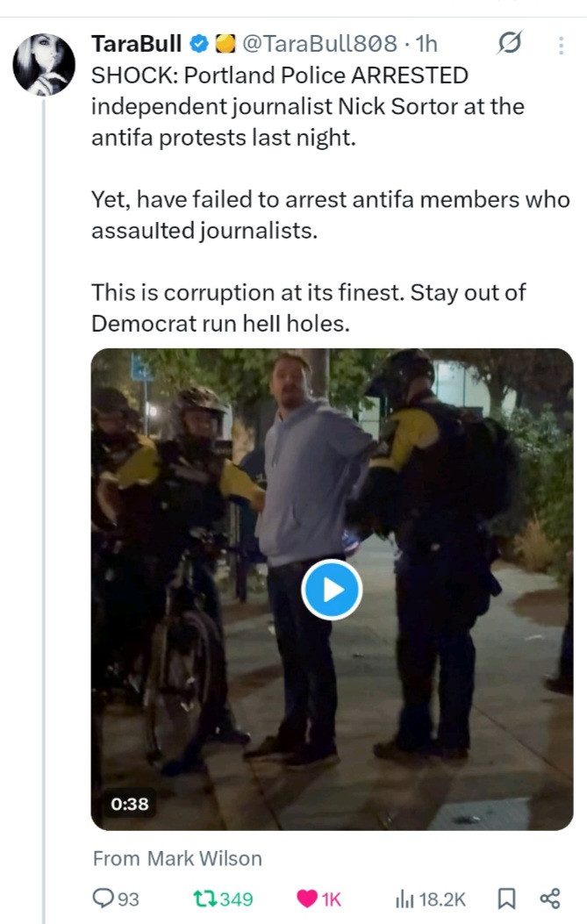Open the TaraBull display name link
The image size is (587, 924).
click(x=137, y=44)
